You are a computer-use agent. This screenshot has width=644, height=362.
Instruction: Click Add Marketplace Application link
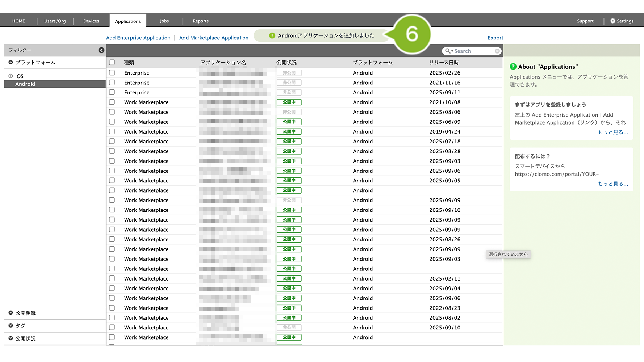pos(214,38)
